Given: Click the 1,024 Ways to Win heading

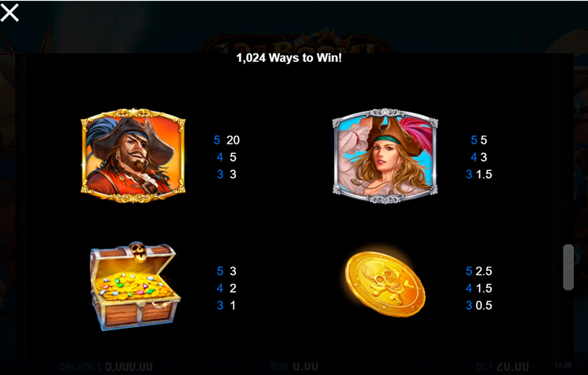Looking at the screenshot, I should (289, 58).
